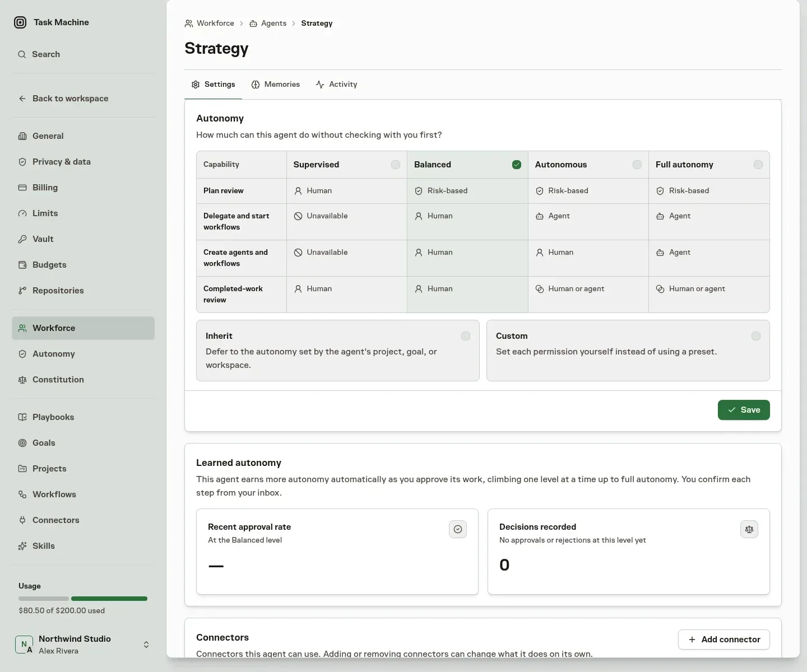The height and width of the screenshot is (672, 807).
Task: Click the Add connector button
Action: click(x=724, y=640)
